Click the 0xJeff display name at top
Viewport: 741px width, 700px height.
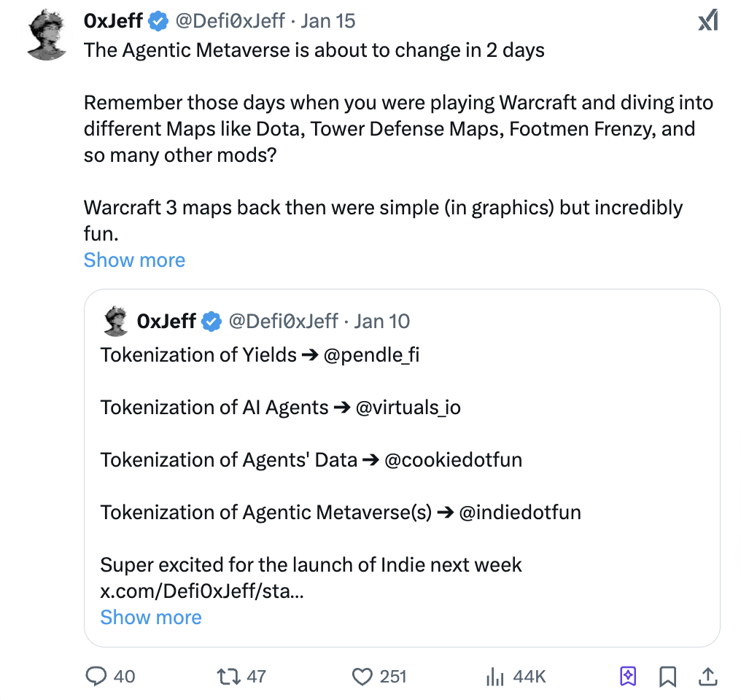tap(113, 20)
